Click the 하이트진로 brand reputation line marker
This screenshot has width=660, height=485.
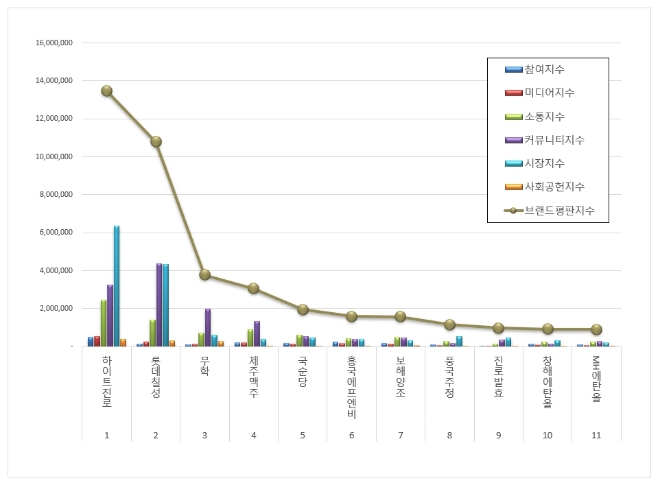(x=107, y=91)
